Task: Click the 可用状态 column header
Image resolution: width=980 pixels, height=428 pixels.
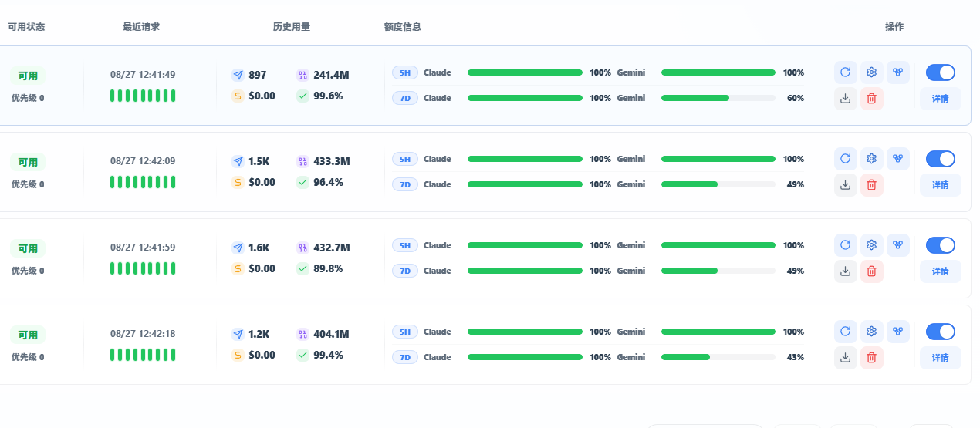Action: click(x=26, y=27)
